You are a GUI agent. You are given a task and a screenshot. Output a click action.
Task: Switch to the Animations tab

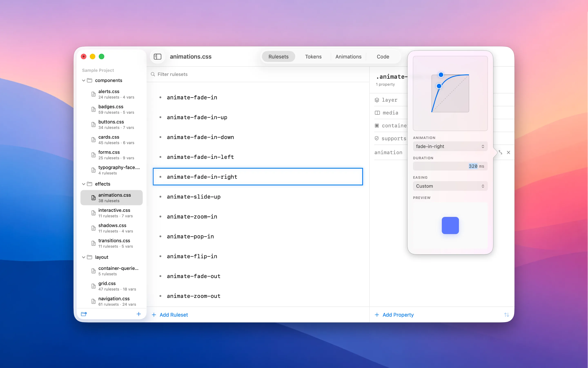349,56
